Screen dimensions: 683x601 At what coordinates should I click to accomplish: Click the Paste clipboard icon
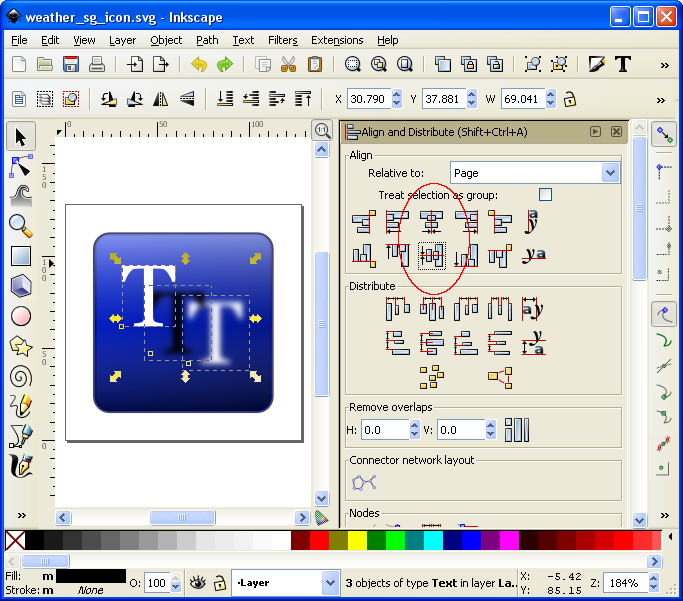click(x=314, y=64)
